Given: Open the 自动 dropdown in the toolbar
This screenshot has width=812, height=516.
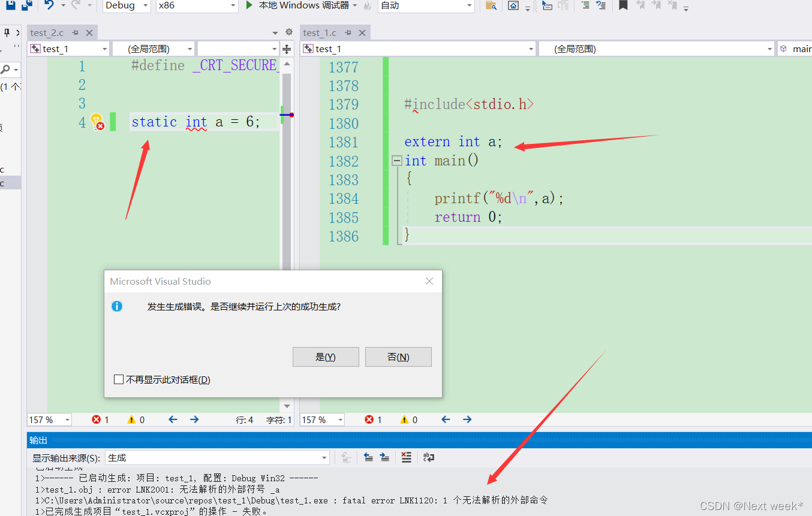Looking at the screenshot, I should click(426, 5).
